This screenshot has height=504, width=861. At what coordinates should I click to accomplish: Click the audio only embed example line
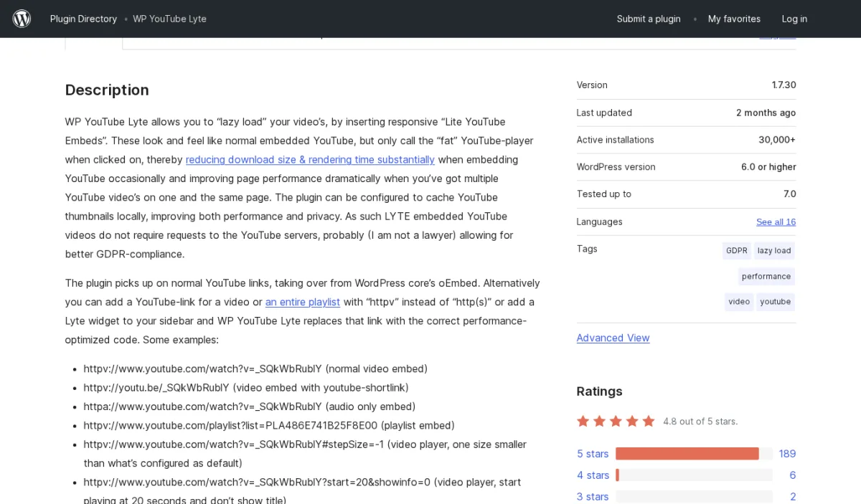tap(250, 406)
